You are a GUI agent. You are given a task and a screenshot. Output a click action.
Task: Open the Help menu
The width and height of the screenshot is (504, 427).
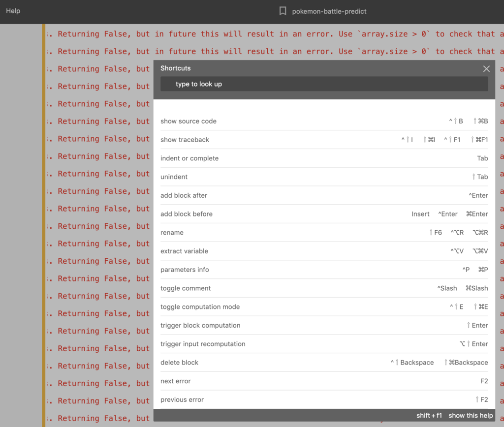pos(13,11)
